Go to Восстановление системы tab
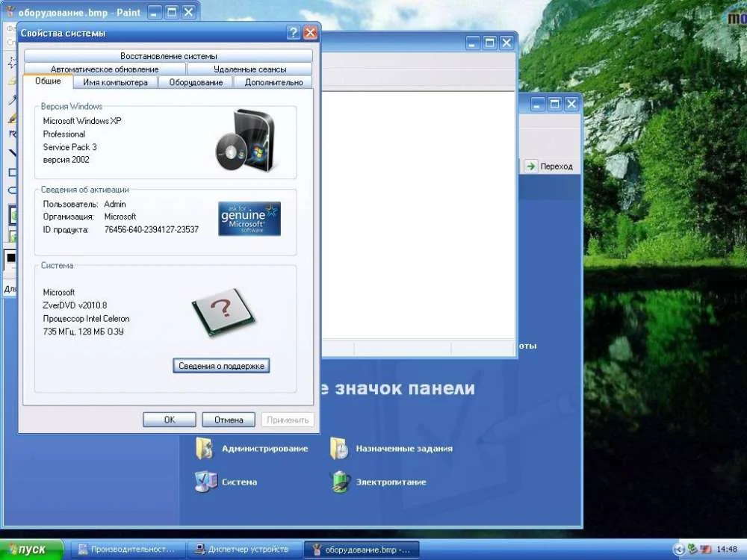 [x=168, y=56]
